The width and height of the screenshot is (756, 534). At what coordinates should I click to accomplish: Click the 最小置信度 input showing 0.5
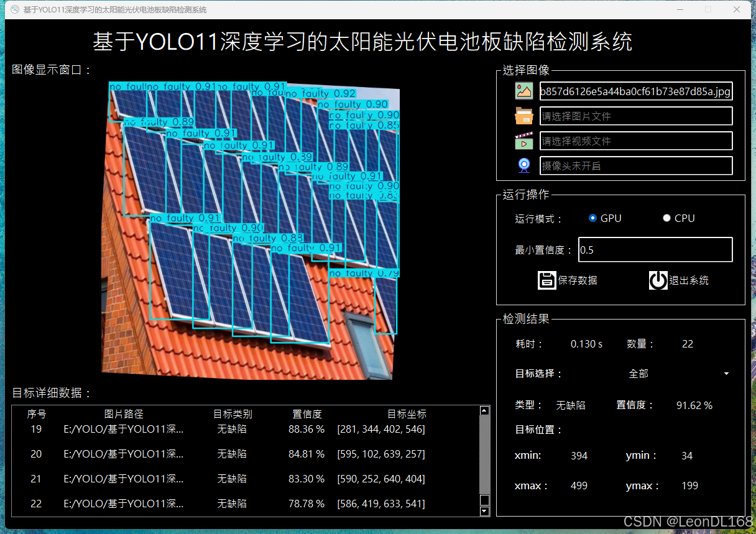[655, 249]
